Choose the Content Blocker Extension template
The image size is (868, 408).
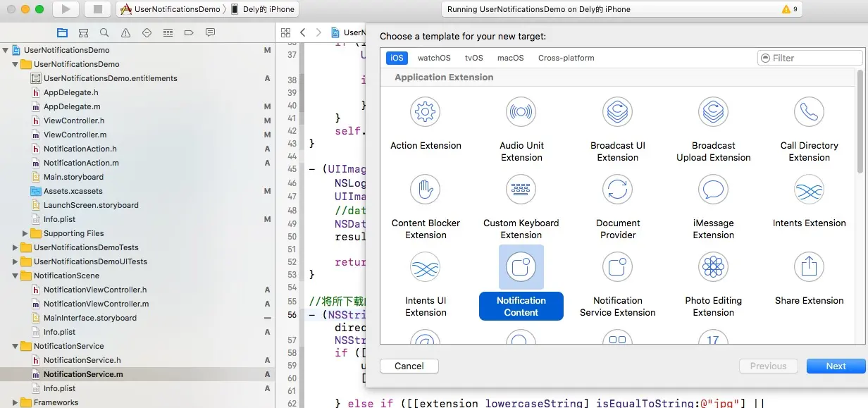pyautogui.click(x=426, y=206)
